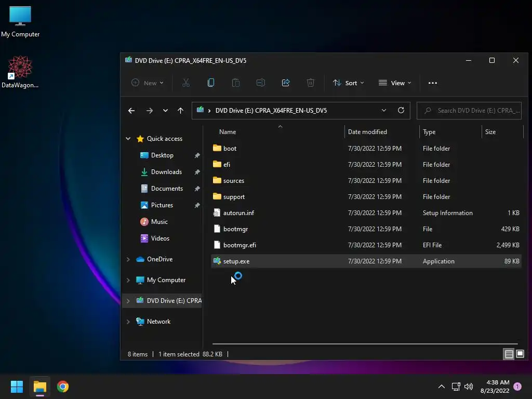The image size is (532, 399).
Task: Switch to details view layout icon
Action: coord(509,354)
